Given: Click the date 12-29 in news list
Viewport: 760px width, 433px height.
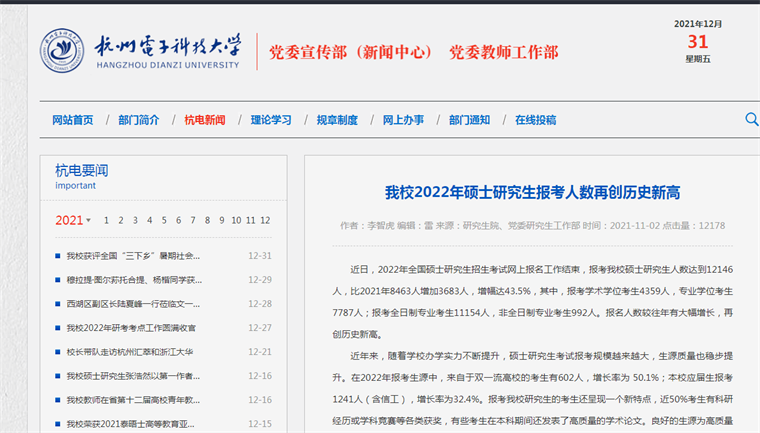Looking at the screenshot, I should [260, 280].
